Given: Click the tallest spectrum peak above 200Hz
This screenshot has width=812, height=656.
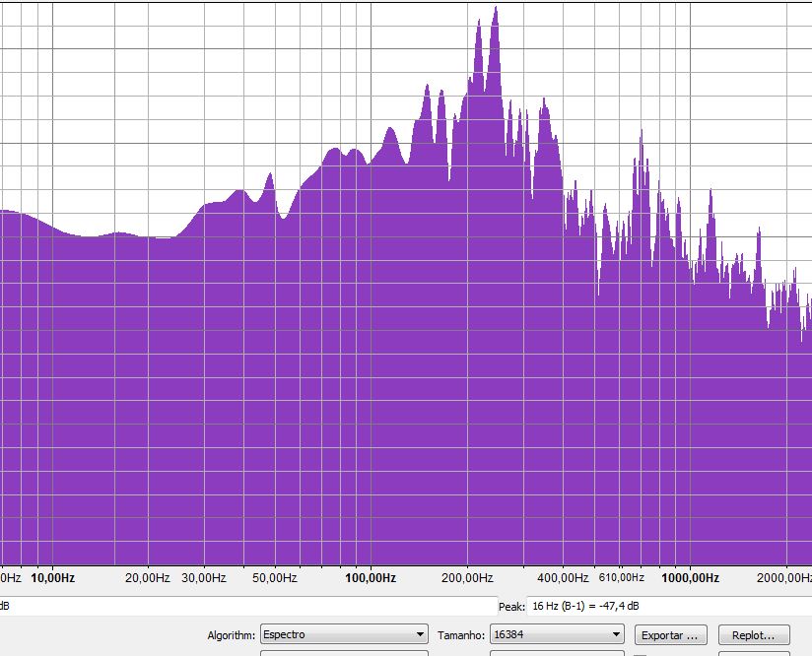Looking at the screenshot, I should pyautogui.click(x=496, y=7).
